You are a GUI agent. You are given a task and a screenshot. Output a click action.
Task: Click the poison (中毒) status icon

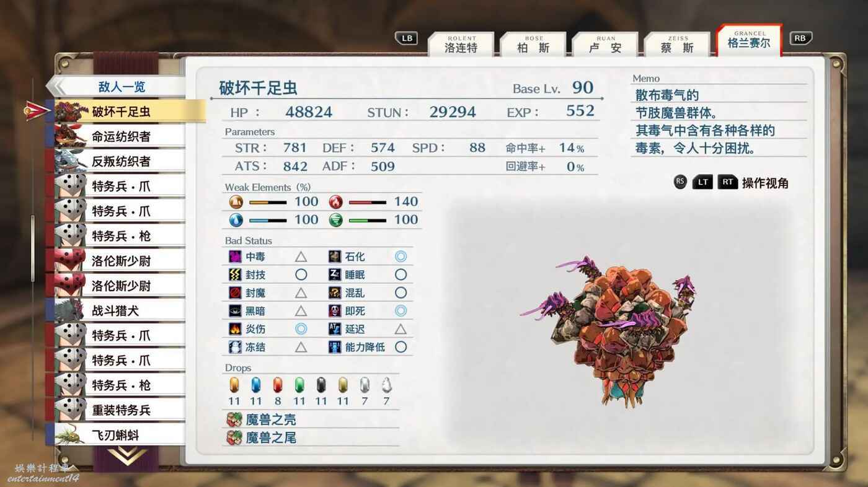[x=235, y=257]
